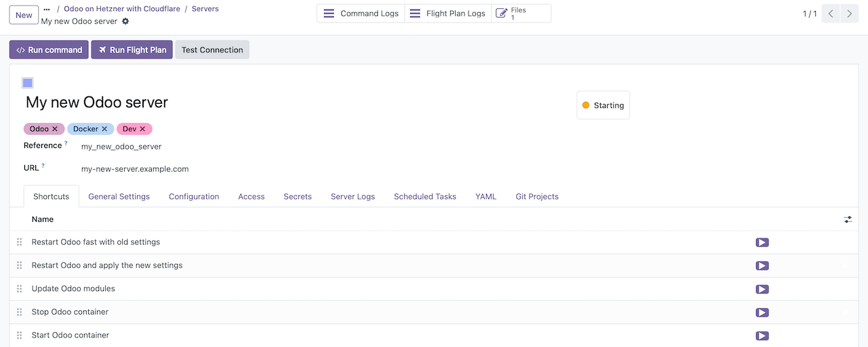Grab the drag handle of 'Update Odoo modules'

tap(20, 289)
